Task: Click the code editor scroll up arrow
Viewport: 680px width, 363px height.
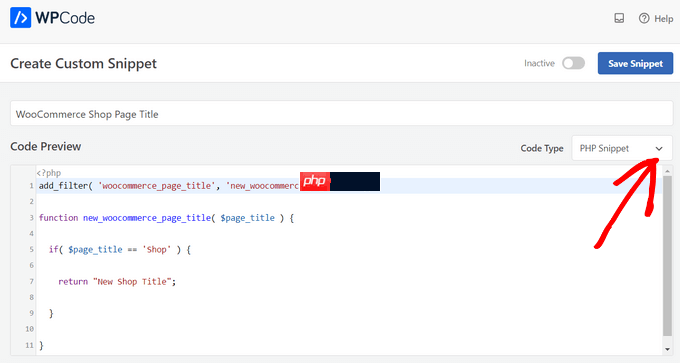Action: click(x=667, y=171)
